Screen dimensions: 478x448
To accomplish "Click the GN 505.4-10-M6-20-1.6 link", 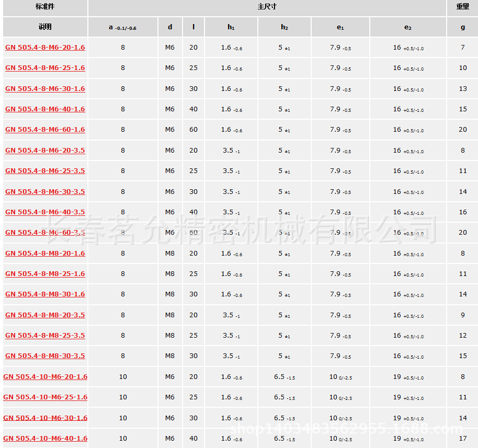I will pyautogui.click(x=45, y=377).
